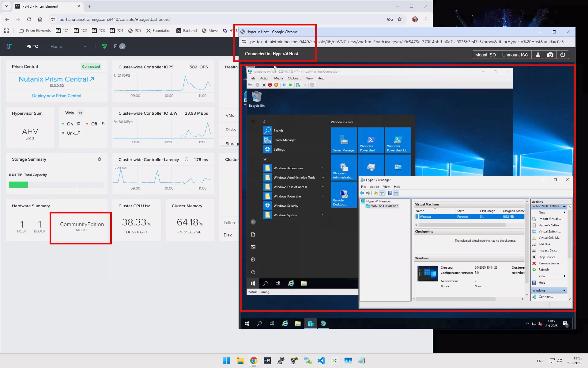Open the Windows PowerShell ISE tile
Screen dimensions: 588x368
tap(398, 140)
